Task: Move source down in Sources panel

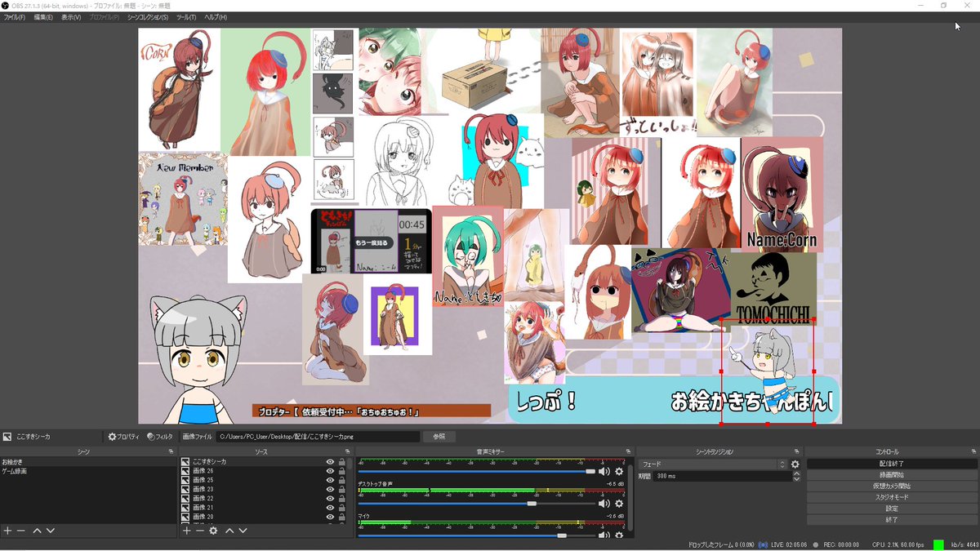Action: pos(243,531)
